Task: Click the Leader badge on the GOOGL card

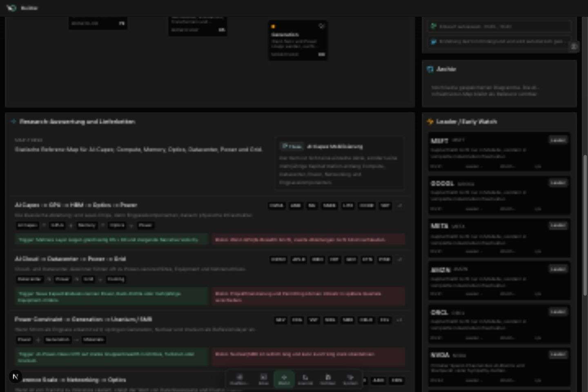Action: 558,183
